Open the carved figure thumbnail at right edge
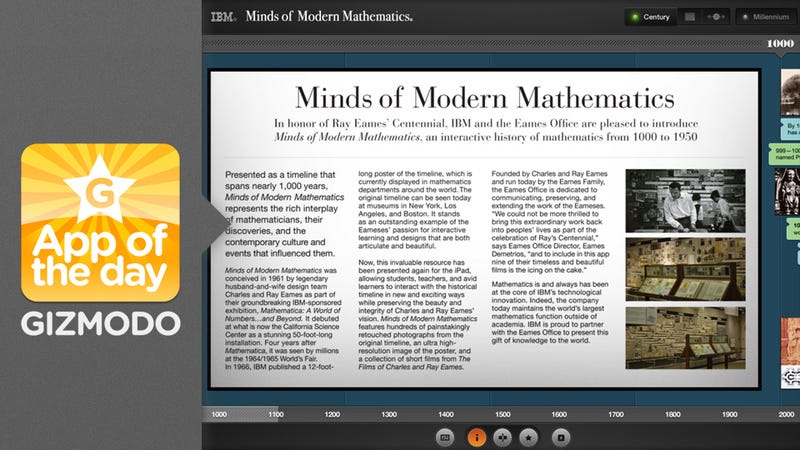Screen dimensions: 800x450 pos(787,192)
